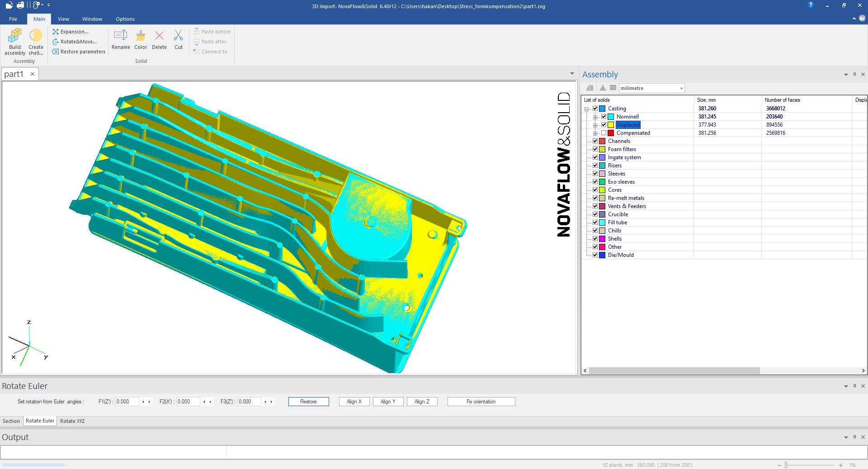Switch to the Rotate XYZ tab
The height and width of the screenshot is (469, 868).
72,421
